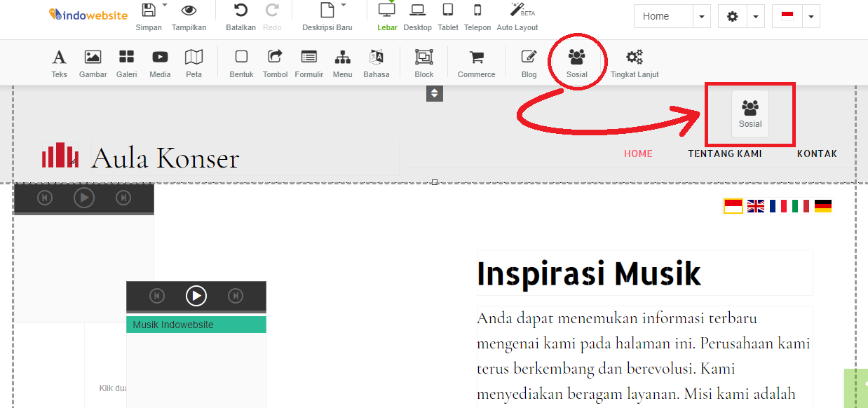Switch to Telepon preview mode
The height and width of the screenshot is (408, 868).
coord(477,15)
